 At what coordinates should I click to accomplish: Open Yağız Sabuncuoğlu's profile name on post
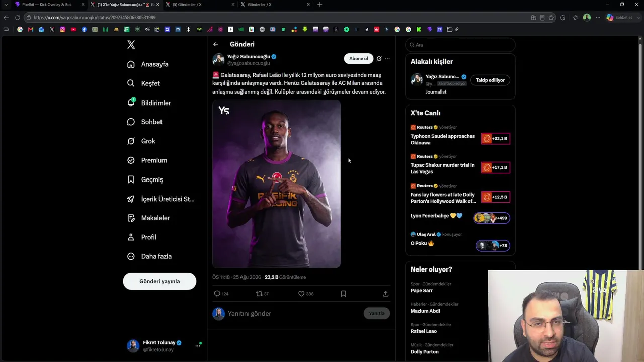tap(249, 57)
